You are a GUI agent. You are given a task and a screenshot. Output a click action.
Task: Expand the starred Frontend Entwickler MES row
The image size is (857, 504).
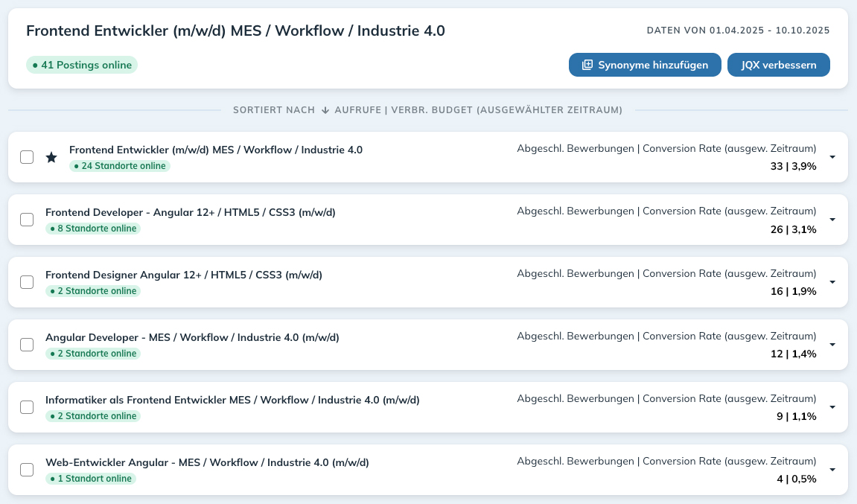tap(832, 157)
